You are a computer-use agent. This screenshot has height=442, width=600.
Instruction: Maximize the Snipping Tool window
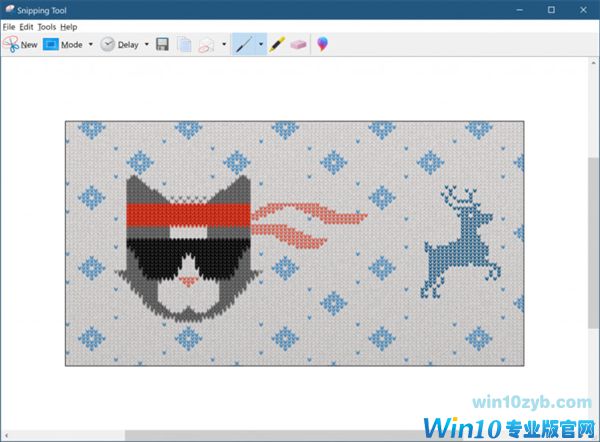[x=551, y=10]
